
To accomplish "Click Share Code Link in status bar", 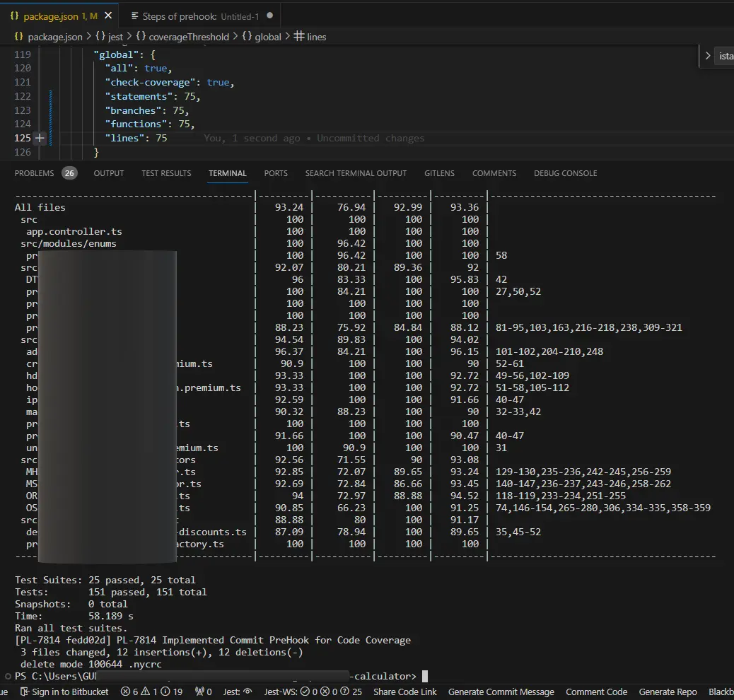I will click(404, 692).
